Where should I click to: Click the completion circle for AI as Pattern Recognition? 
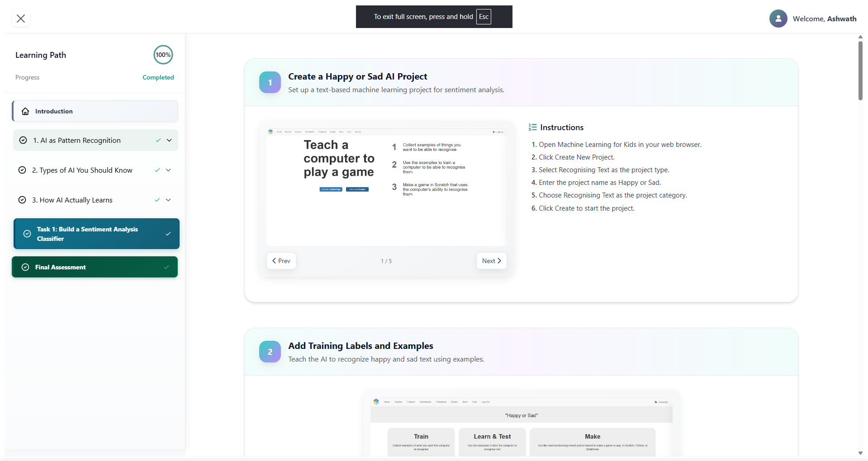click(23, 141)
